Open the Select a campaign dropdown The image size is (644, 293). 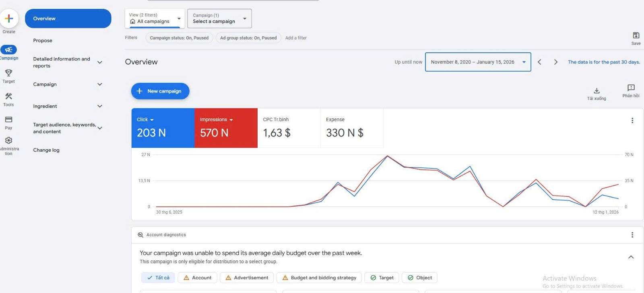[x=219, y=19]
